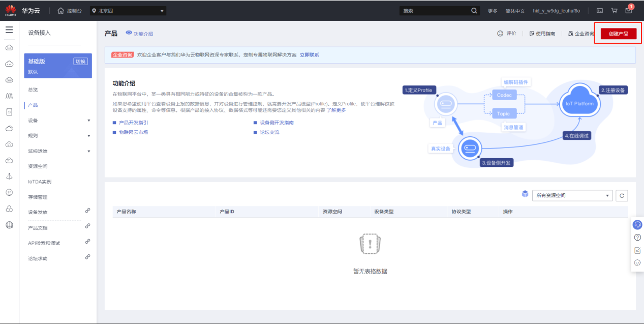644x324 pixels.
Task: Open the hamburger service list menu
Action: pyautogui.click(x=9, y=30)
